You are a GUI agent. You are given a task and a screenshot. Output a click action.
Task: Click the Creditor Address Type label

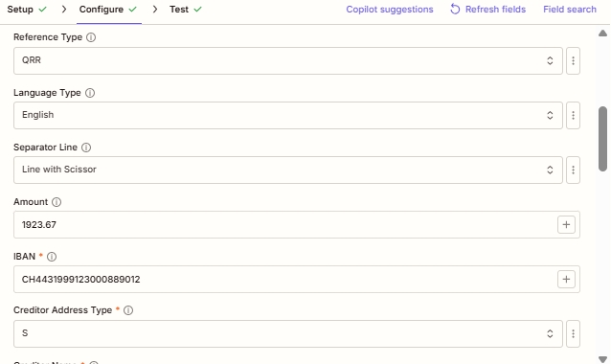coord(63,310)
